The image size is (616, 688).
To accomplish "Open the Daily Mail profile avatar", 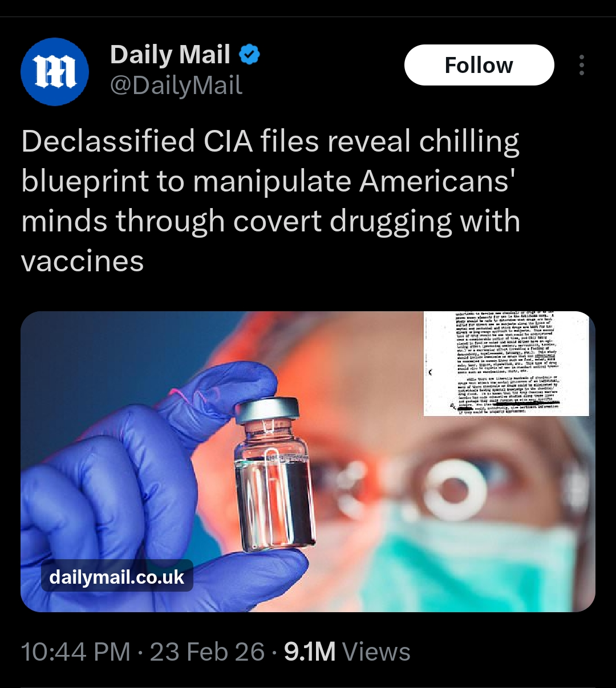I will pyautogui.click(x=55, y=72).
